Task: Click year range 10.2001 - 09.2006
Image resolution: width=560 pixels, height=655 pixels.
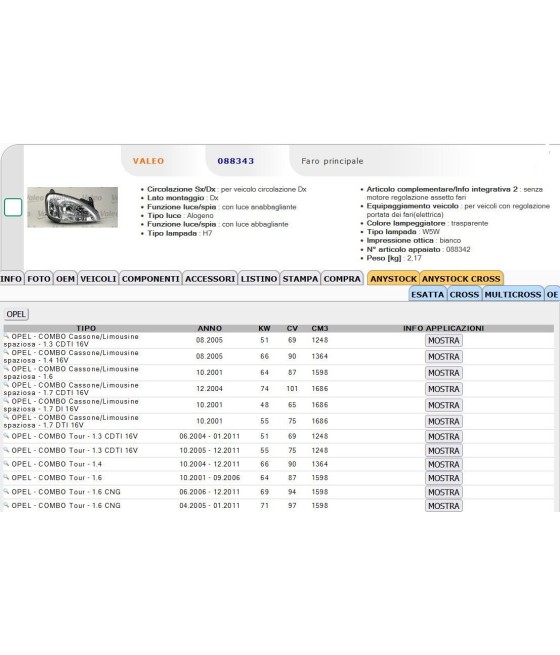Action: 210,478
